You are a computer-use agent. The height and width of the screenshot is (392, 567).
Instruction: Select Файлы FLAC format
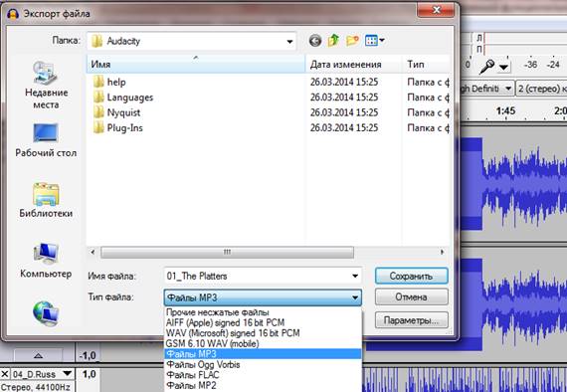pyautogui.click(x=263, y=375)
